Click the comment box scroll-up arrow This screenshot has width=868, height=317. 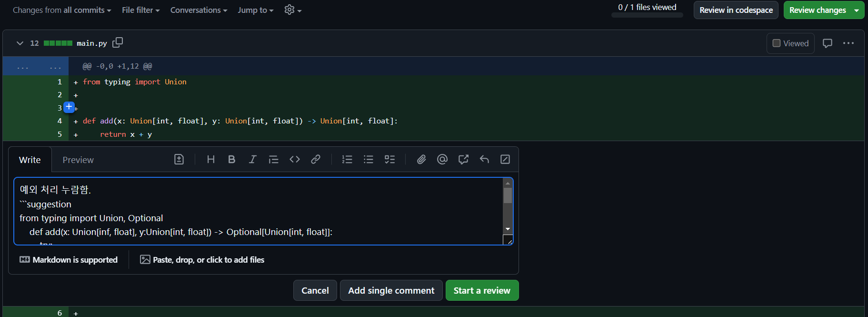coord(508,183)
